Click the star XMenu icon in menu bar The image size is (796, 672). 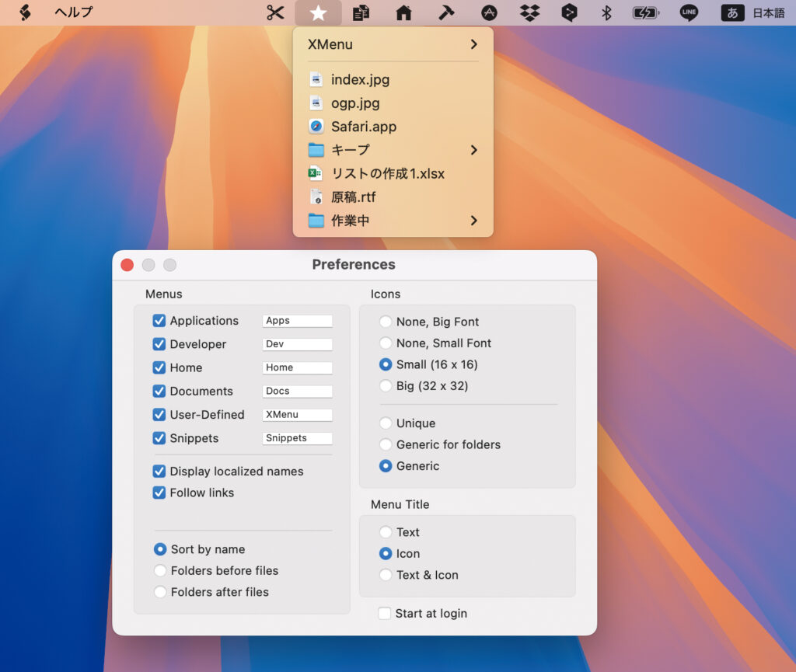click(318, 12)
